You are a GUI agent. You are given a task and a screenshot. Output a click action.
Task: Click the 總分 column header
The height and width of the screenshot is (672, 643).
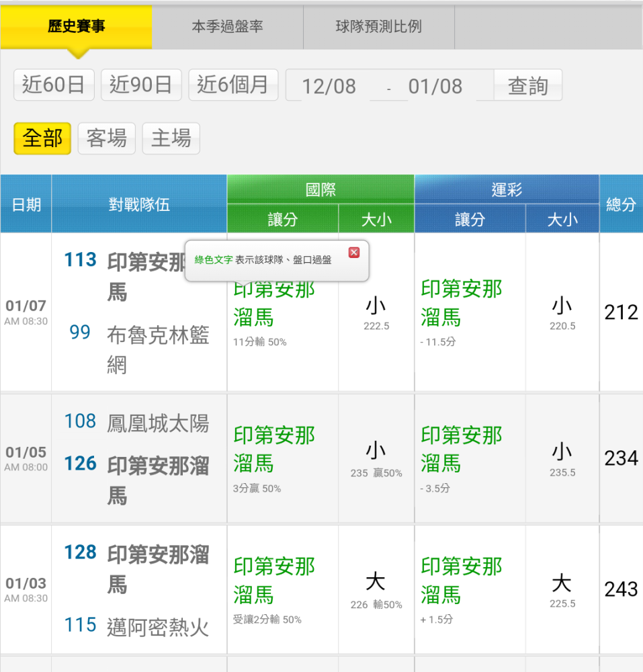[x=621, y=204]
